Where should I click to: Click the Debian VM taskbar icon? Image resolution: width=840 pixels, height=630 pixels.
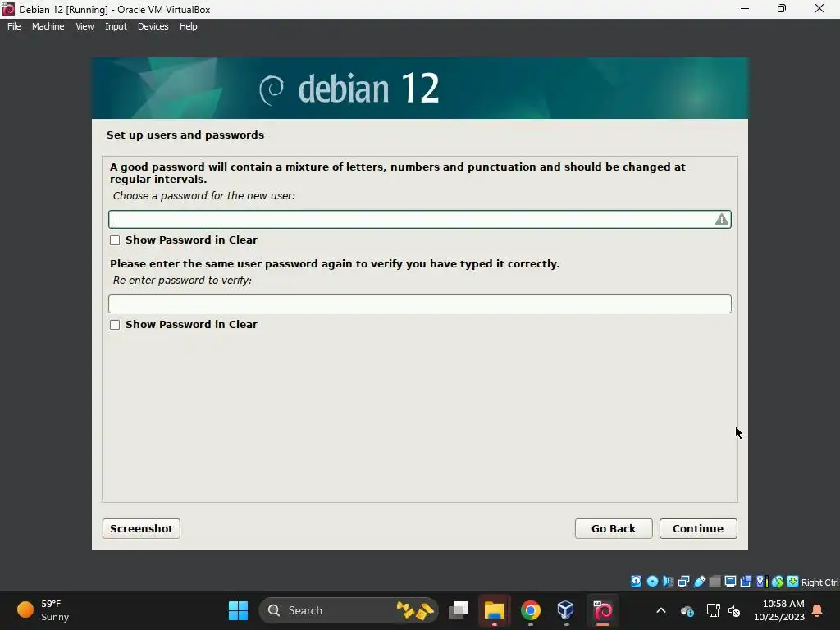[x=603, y=610]
